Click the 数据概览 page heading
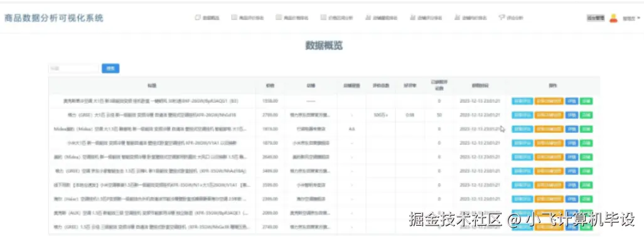Viewport: 644px width, 237px height. click(x=324, y=46)
